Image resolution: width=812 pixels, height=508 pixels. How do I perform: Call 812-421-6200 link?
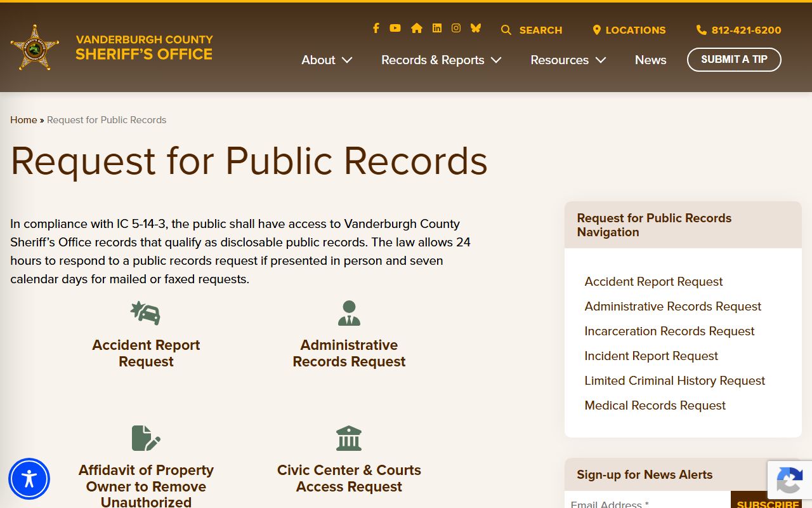pos(747,30)
